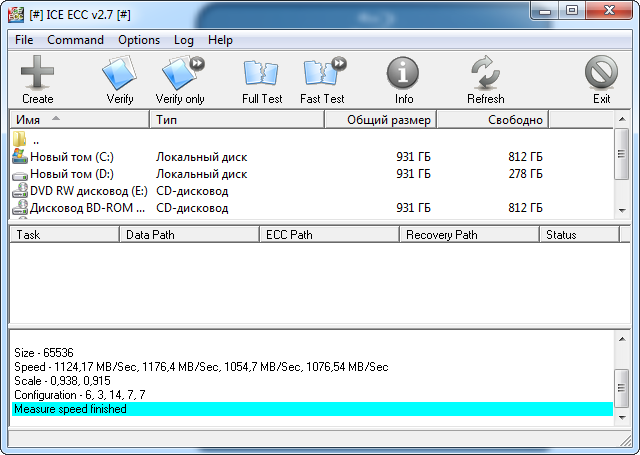The image size is (640, 455).
Task: Click 'Локальный диск' type in C: row
Action: coord(202,157)
